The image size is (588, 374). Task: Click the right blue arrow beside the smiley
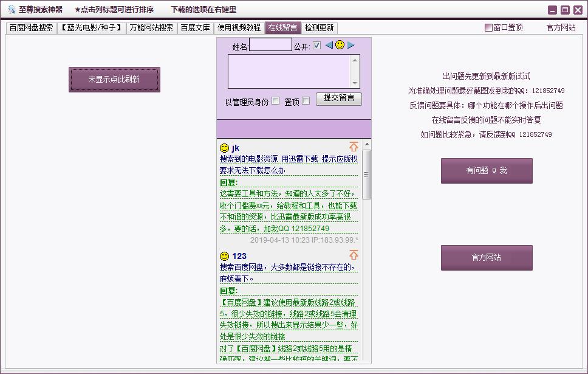pos(351,45)
